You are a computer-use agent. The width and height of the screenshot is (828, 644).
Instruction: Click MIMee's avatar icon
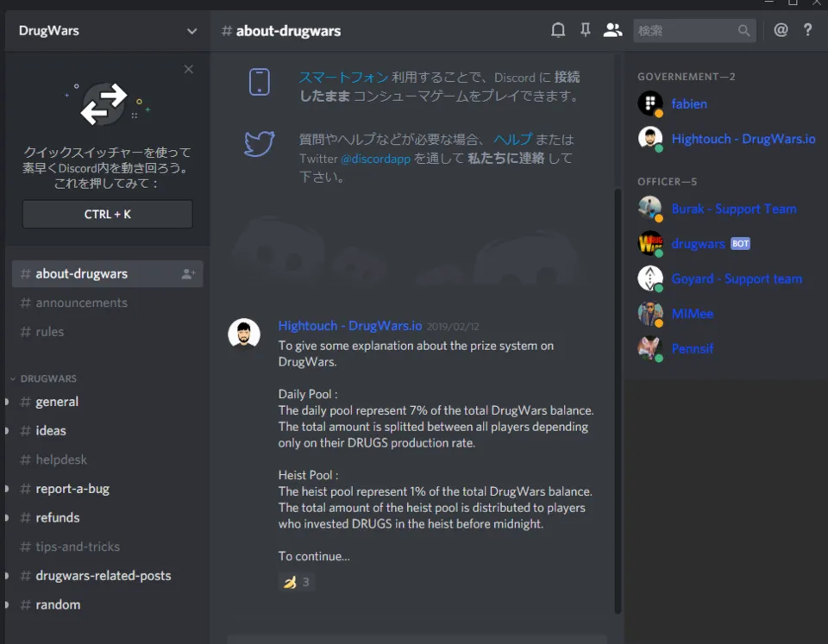coord(650,313)
